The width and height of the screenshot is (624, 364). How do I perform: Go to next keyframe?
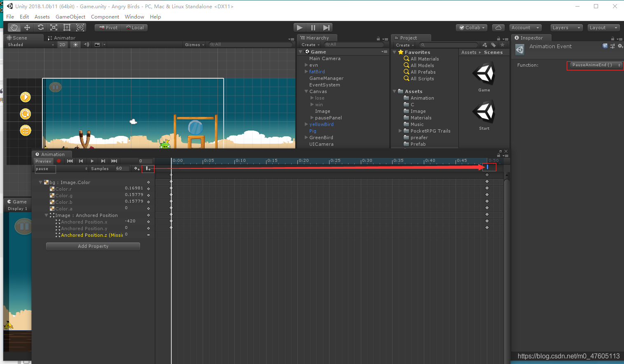(x=103, y=161)
